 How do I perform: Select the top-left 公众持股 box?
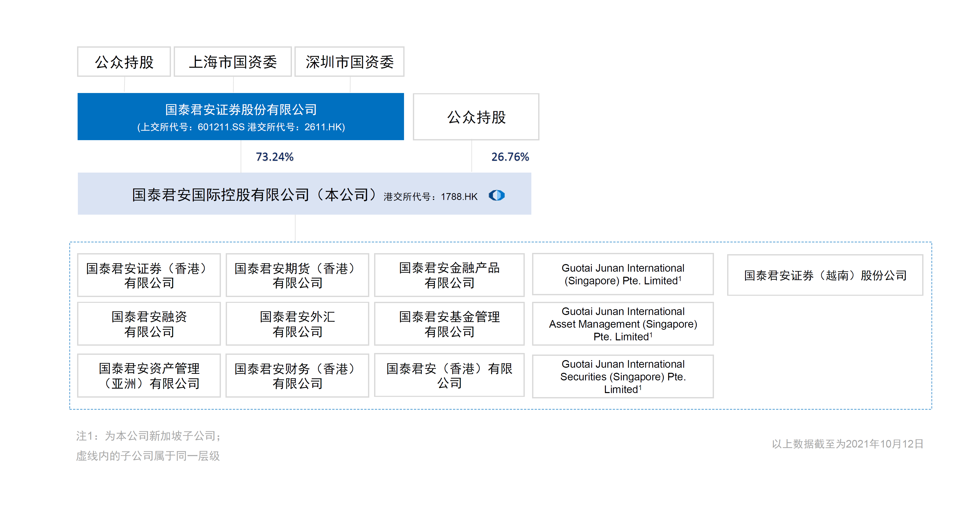click(x=124, y=62)
